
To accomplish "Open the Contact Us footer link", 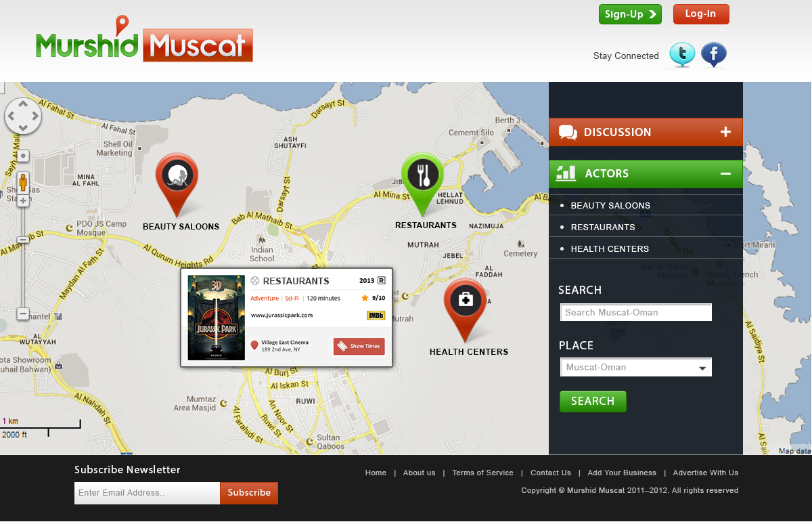I will click(x=551, y=473).
